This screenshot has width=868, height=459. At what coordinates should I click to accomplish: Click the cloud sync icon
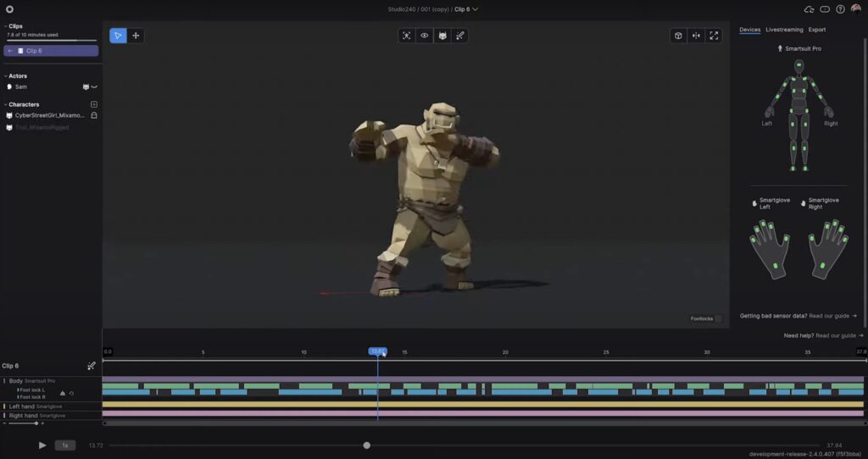click(x=808, y=9)
